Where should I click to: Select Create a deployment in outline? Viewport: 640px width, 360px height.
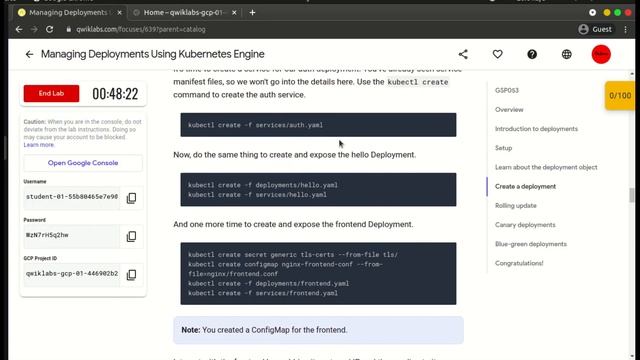[525, 187]
